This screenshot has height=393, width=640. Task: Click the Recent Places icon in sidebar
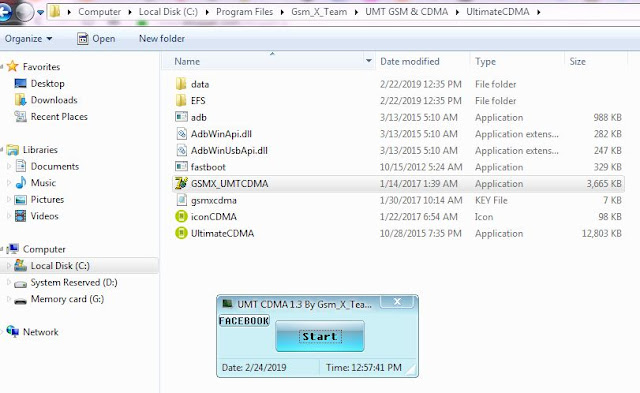pos(20,116)
